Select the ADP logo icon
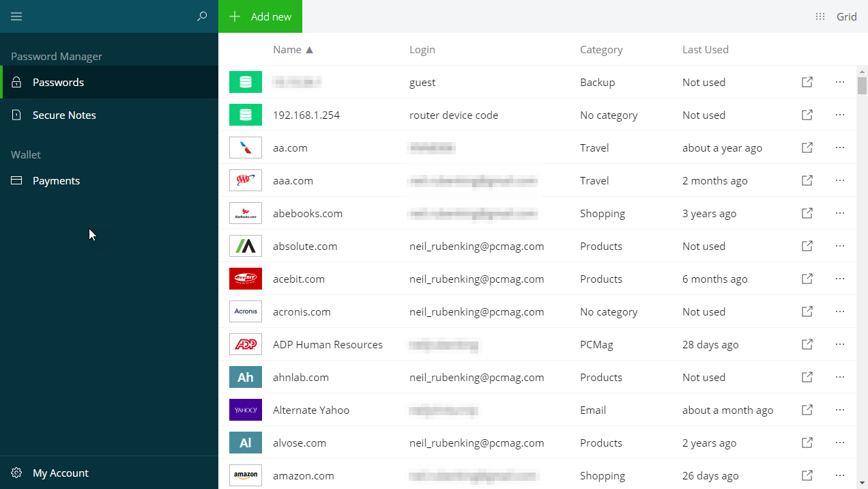Screen dimensions: 868x489 tap(246, 344)
